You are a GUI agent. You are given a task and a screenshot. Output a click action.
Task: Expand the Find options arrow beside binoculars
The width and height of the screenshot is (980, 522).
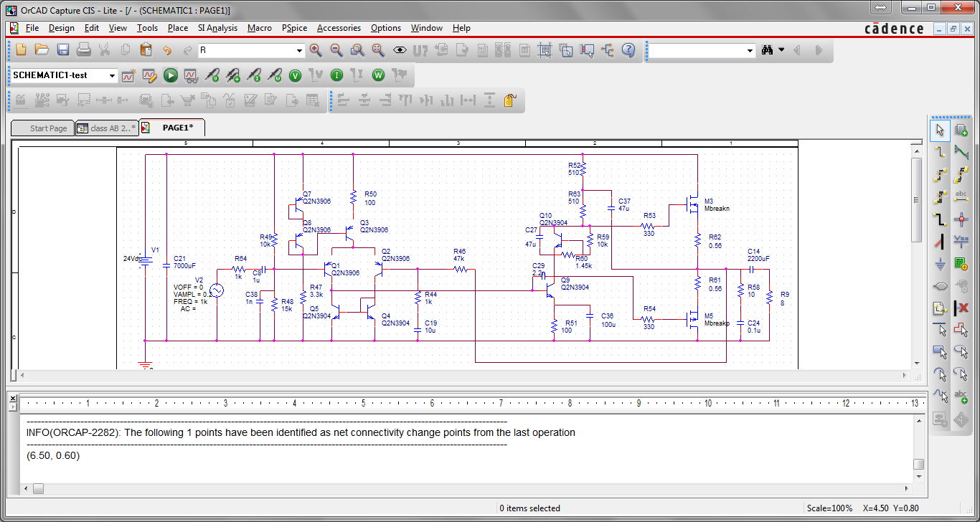[x=782, y=50]
